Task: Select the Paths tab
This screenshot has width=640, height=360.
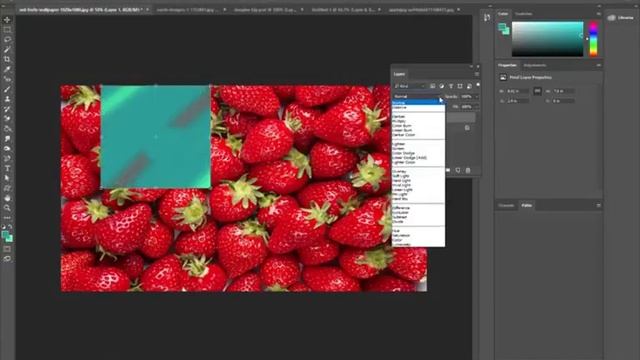Action: point(527,205)
